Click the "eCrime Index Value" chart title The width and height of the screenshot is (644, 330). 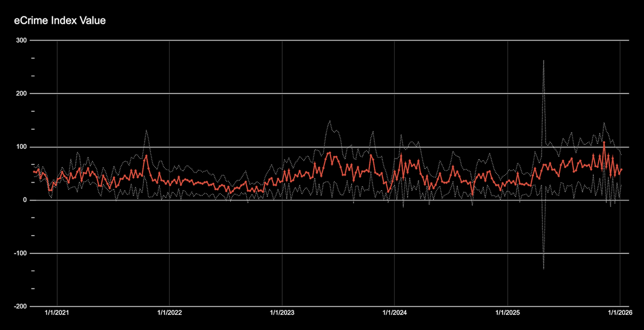[60, 21]
